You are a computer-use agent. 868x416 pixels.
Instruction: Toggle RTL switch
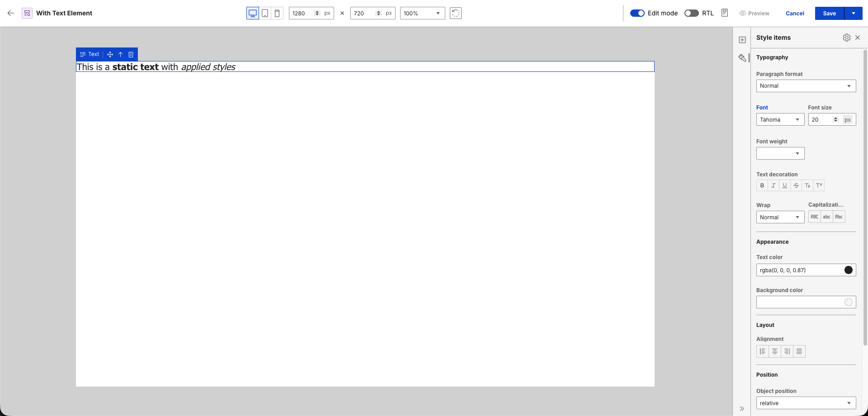(x=692, y=13)
